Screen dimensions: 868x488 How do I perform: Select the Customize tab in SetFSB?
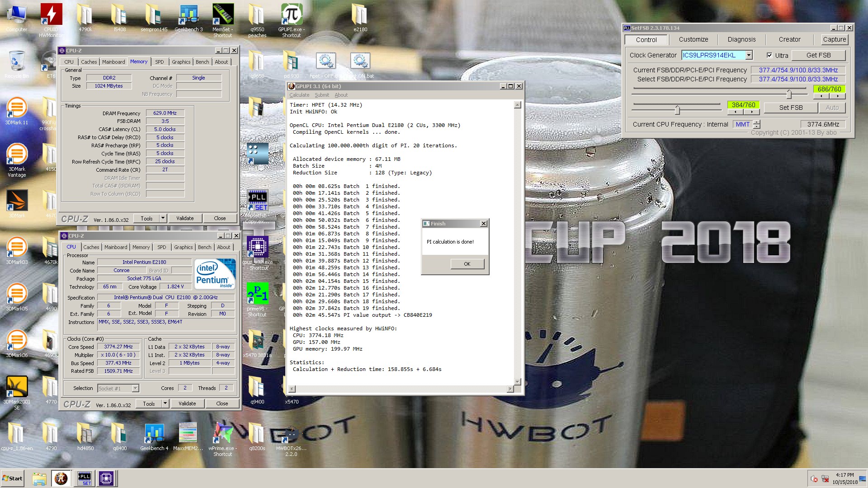click(693, 39)
